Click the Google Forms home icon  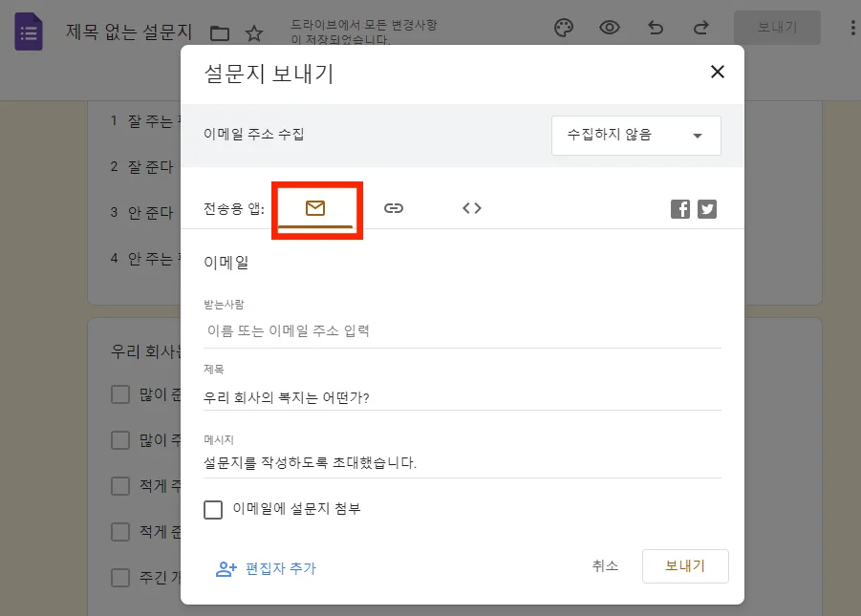tap(29, 32)
